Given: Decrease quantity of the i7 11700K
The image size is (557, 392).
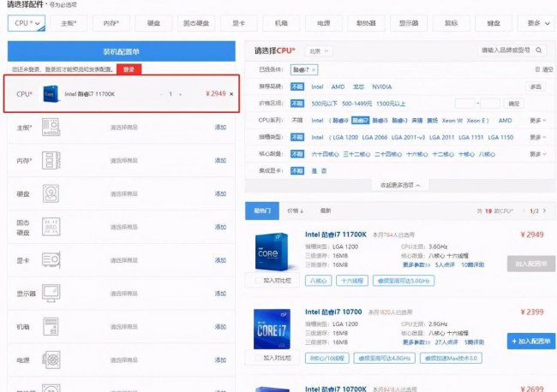Looking at the screenshot, I should coord(161,94).
